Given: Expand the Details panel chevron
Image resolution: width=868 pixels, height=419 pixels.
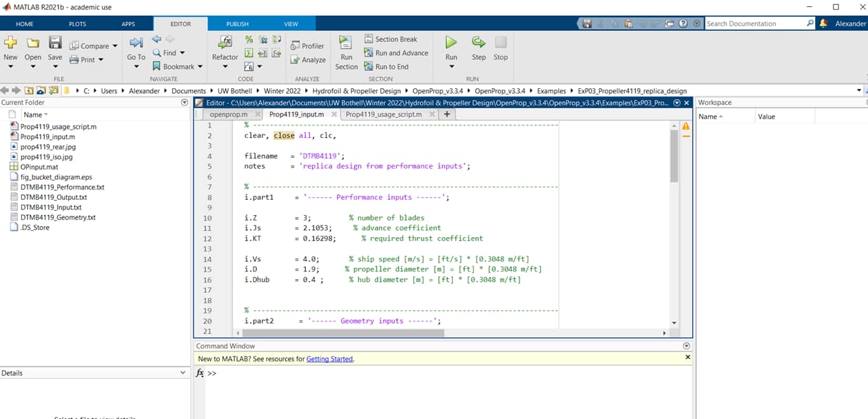Looking at the screenshot, I should (x=183, y=373).
